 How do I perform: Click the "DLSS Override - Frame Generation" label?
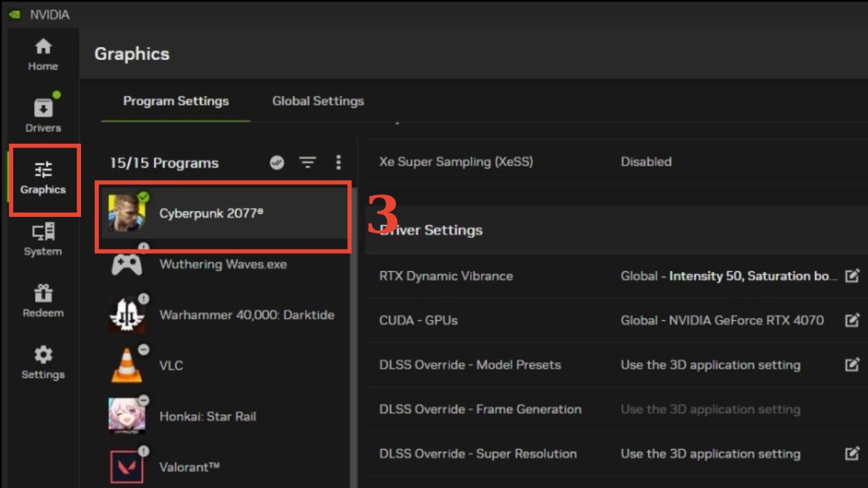click(480, 409)
